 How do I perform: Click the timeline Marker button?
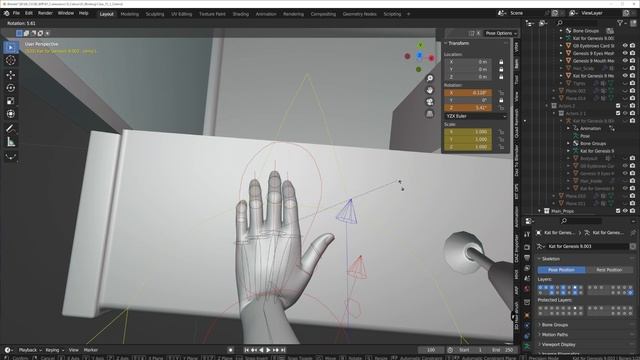91,350
